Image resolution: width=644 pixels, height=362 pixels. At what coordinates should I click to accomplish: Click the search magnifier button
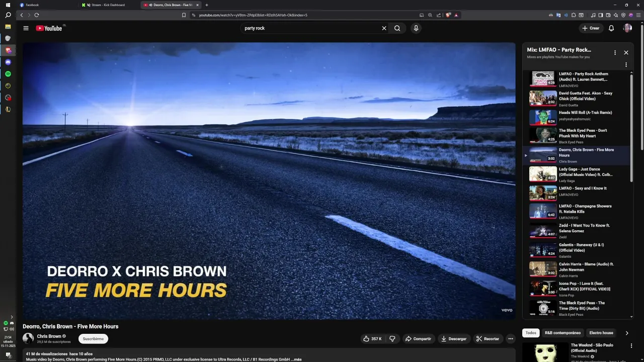397,28
